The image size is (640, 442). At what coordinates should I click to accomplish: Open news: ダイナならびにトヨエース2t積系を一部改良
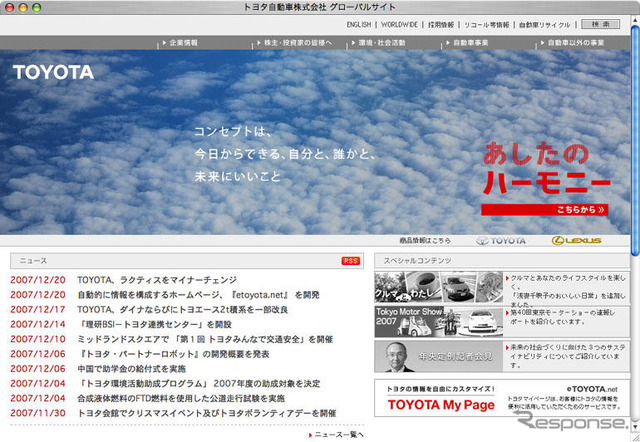[182, 309]
